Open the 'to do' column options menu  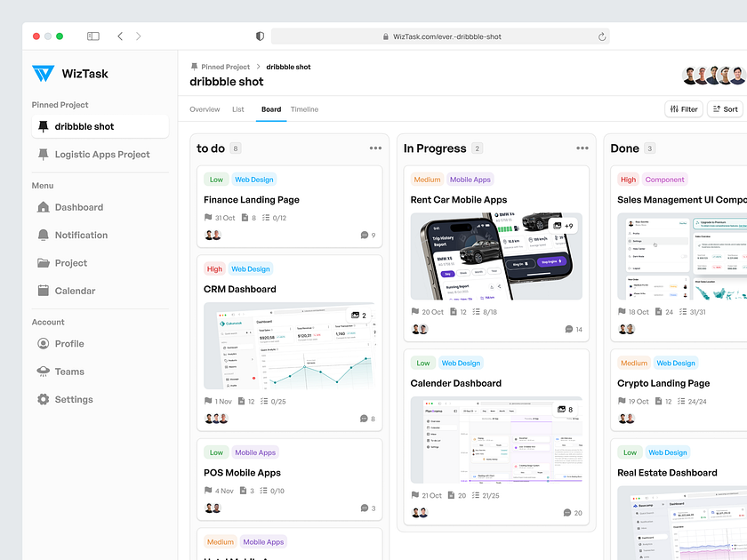(x=374, y=148)
